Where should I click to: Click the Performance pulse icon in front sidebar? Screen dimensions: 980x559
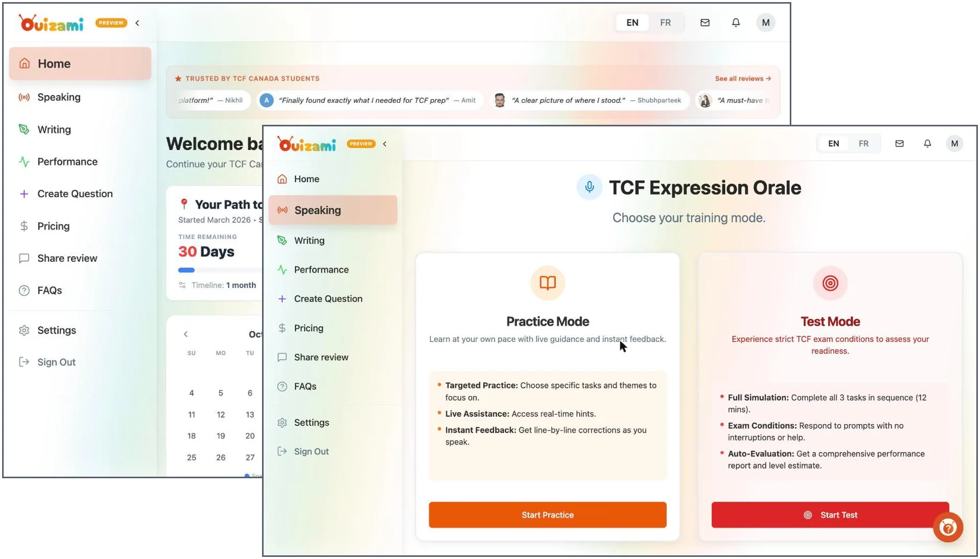[x=282, y=270]
